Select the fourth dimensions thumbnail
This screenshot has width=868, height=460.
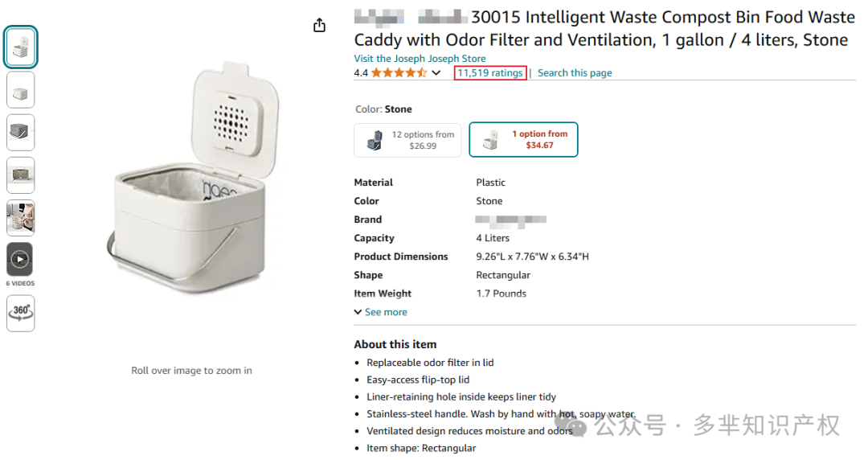point(21,175)
